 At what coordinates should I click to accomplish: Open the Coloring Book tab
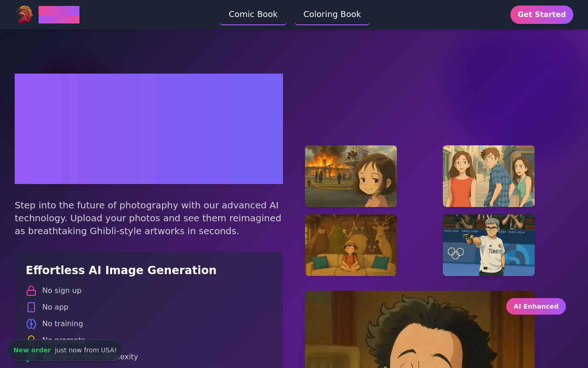(x=332, y=14)
